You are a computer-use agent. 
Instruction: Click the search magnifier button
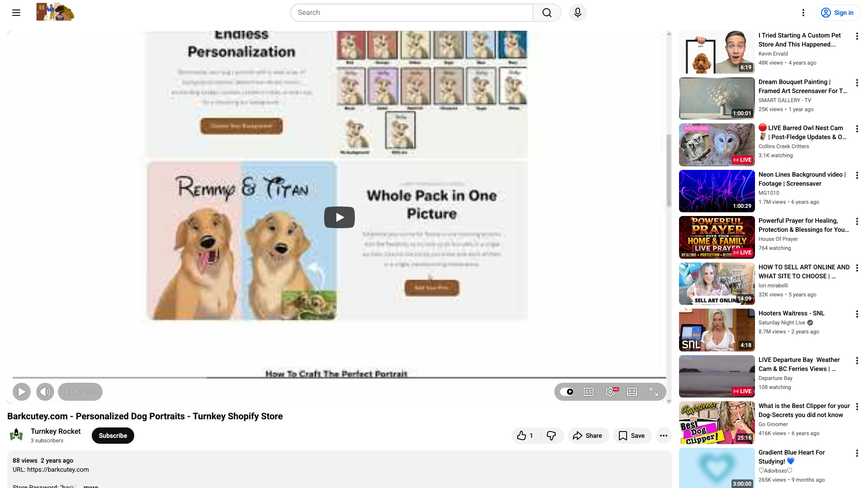[x=547, y=13]
